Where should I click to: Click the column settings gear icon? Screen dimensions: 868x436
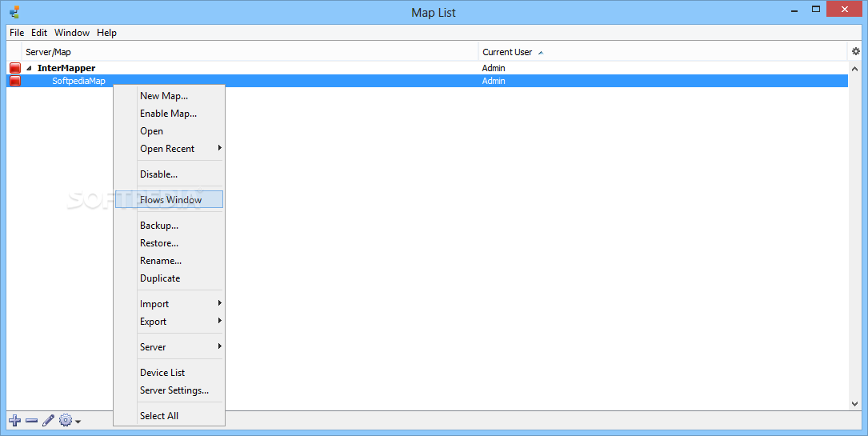[856, 51]
